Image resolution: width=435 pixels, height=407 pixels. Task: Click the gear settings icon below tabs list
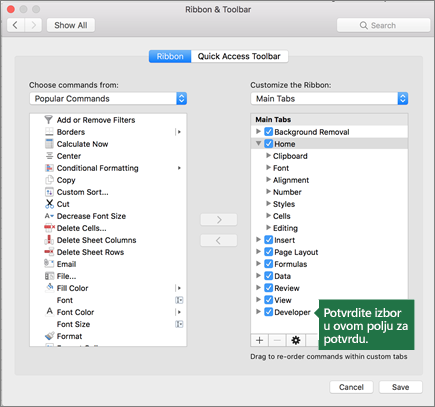pyautogui.click(x=296, y=340)
